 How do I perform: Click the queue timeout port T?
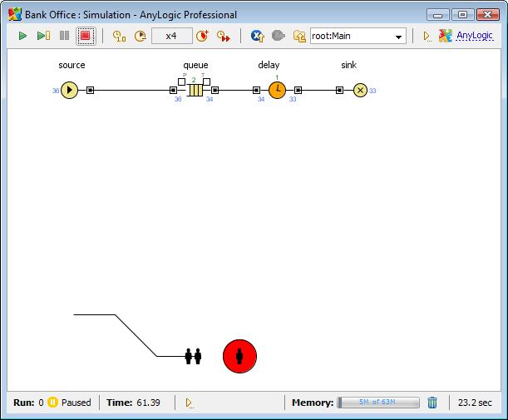206,82
